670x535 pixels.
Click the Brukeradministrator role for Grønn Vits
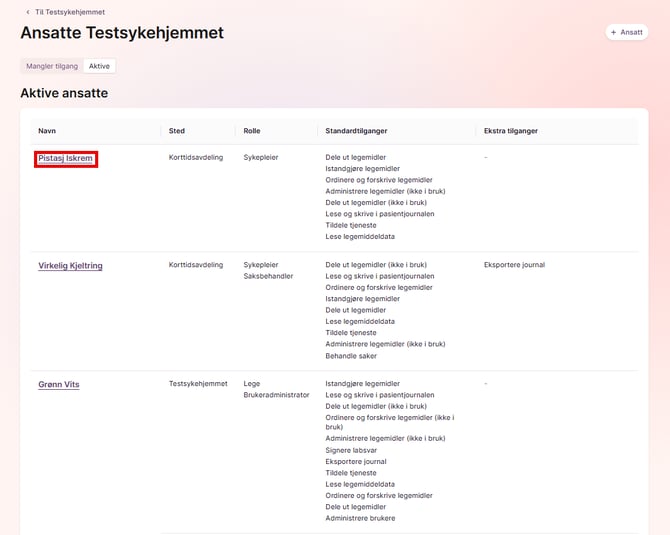276,394
